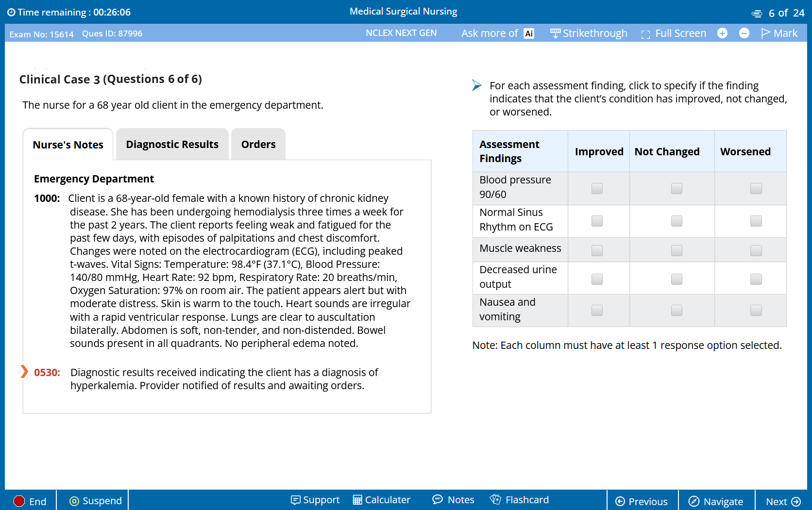Screen dimensions: 812x510
Task: Click the 0530 time entry label
Action: (47, 373)
